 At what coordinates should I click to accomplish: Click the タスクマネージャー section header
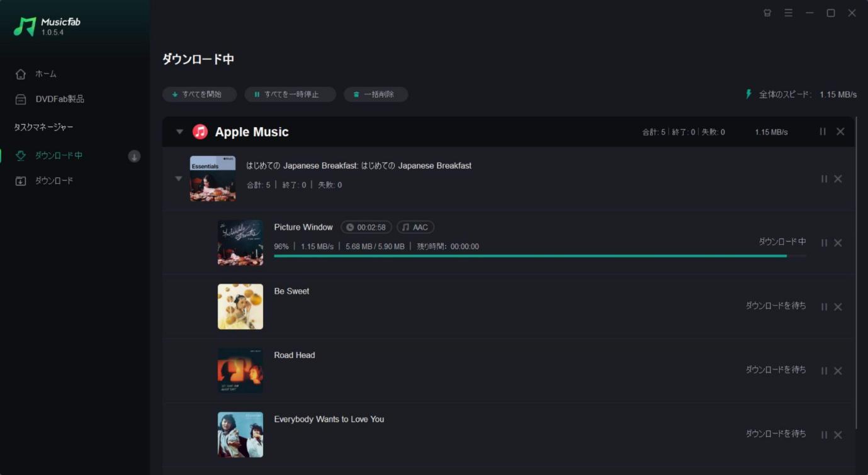click(x=43, y=127)
